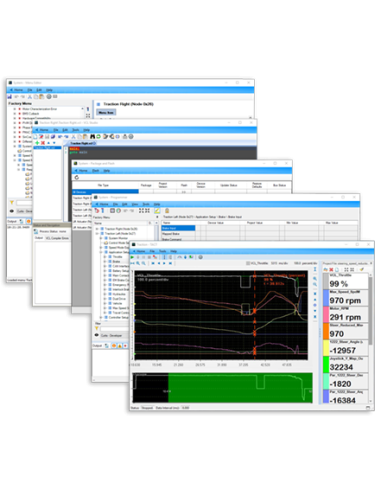Open the Flash menu in Package and Flash window
This screenshot has height=492, width=381.
[x=96, y=171]
